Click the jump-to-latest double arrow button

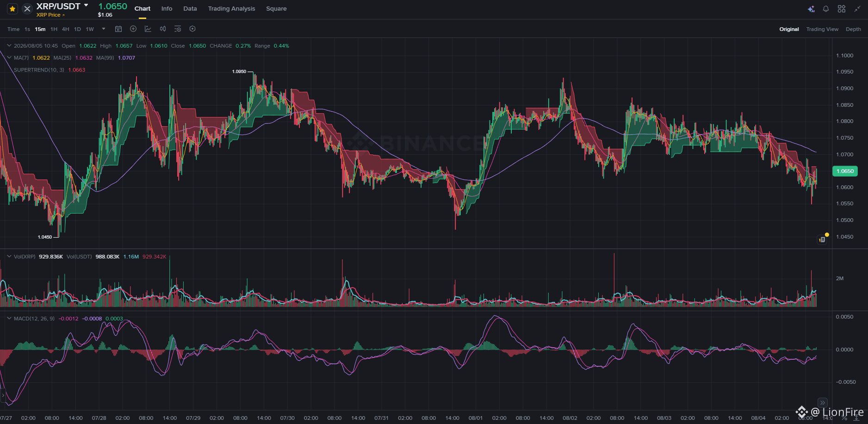[x=822, y=403]
